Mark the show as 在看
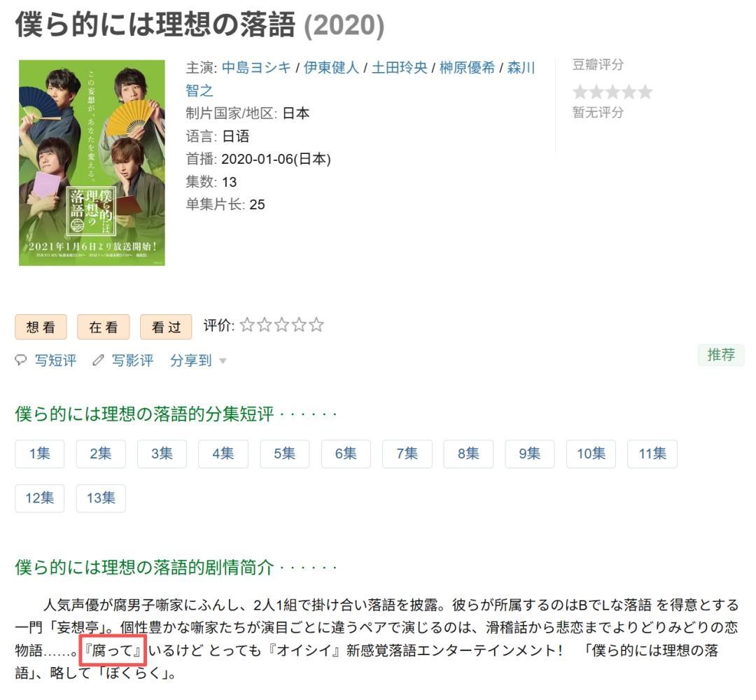 point(104,328)
